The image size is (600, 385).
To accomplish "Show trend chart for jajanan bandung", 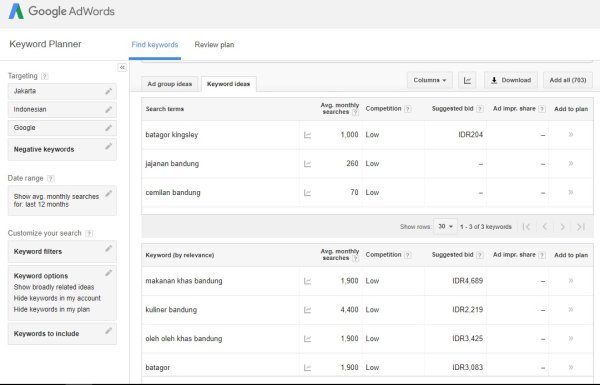I will [307, 164].
